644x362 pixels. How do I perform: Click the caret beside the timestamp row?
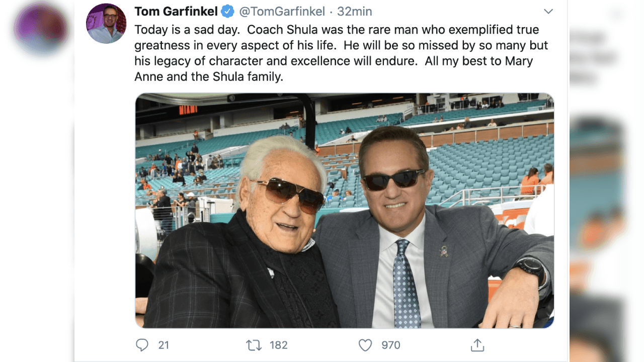(548, 11)
